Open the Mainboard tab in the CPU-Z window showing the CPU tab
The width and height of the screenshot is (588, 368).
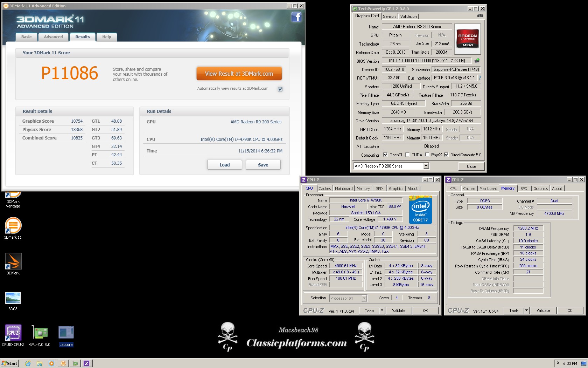pyautogui.click(x=344, y=189)
